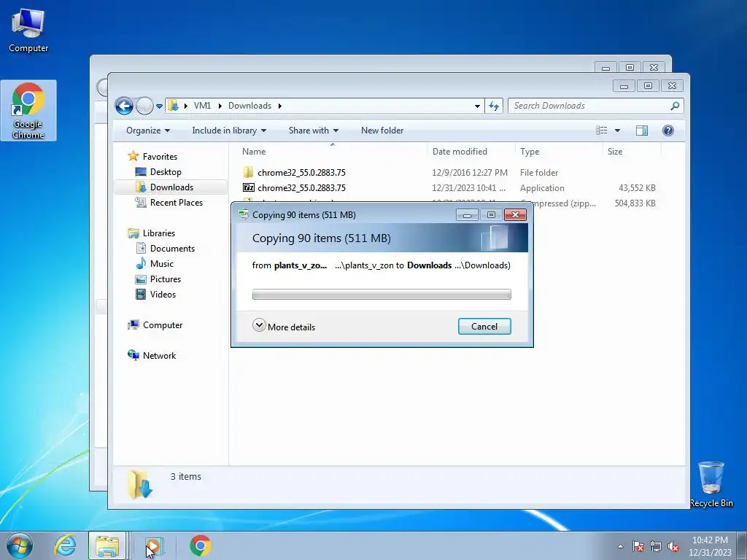Show hidden system tray icons
747x560 pixels.
[620, 546]
